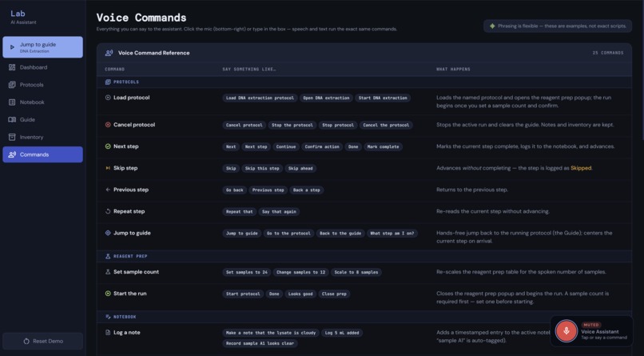
Task: Click the 'Skip this step' chip
Action: (x=262, y=169)
